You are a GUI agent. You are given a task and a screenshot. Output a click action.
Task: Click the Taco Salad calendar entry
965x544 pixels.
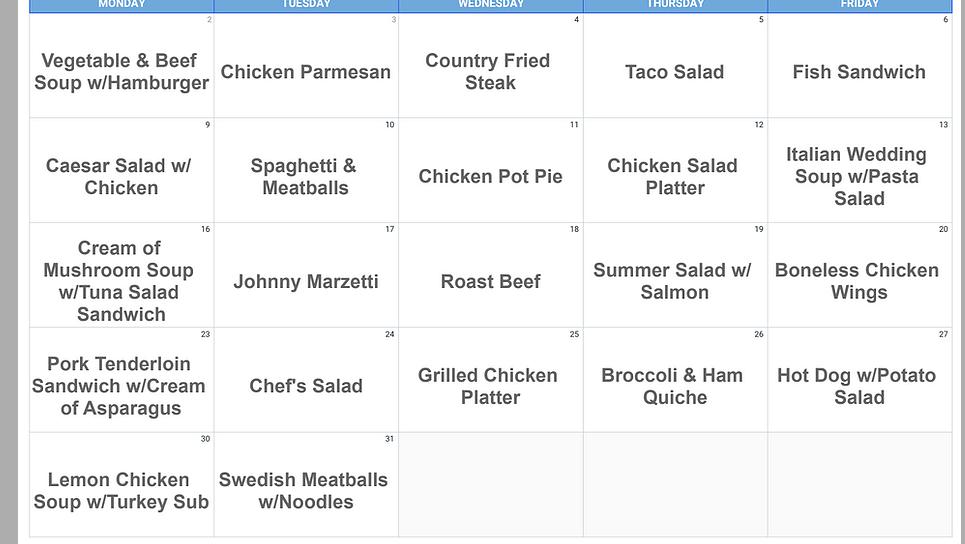pos(675,72)
